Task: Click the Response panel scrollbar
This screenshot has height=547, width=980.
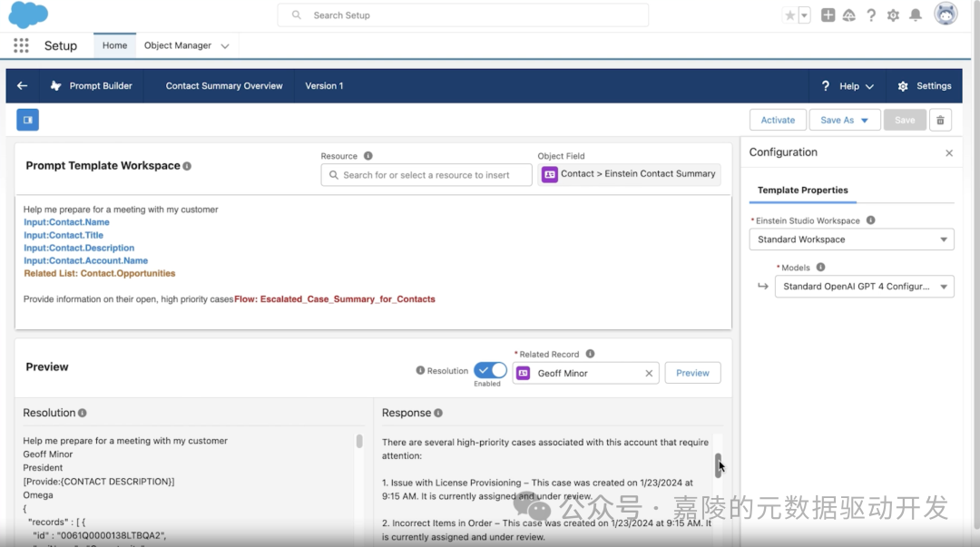Action: pos(718,465)
